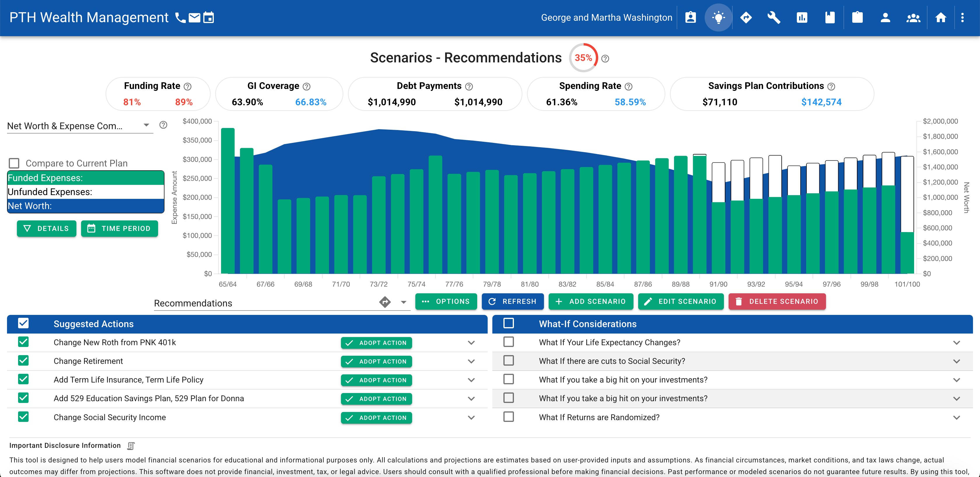Open Net Worth & Expense chart dropdown
This screenshot has height=477, width=980.
tap(146, 126)
